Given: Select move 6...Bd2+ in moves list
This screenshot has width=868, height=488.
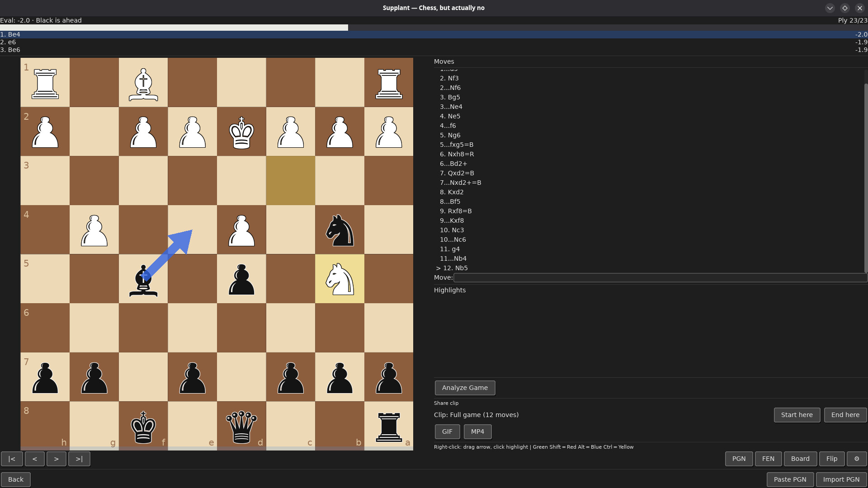Looking at the screenshot, I should (453, 164).
